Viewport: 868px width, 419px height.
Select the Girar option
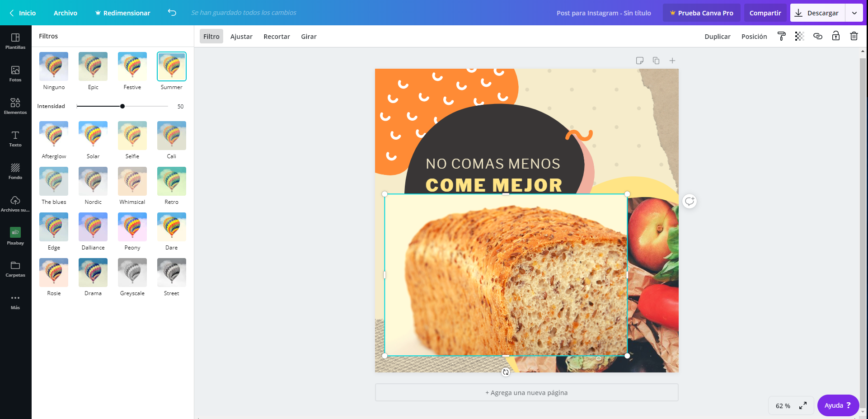tap(309, 36)
